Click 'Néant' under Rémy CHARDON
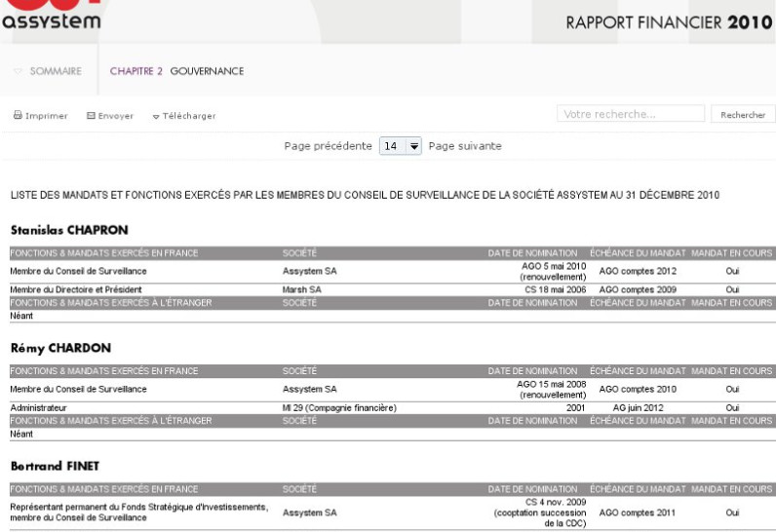This screenshot has width=776, height=532. coord(21,435)
